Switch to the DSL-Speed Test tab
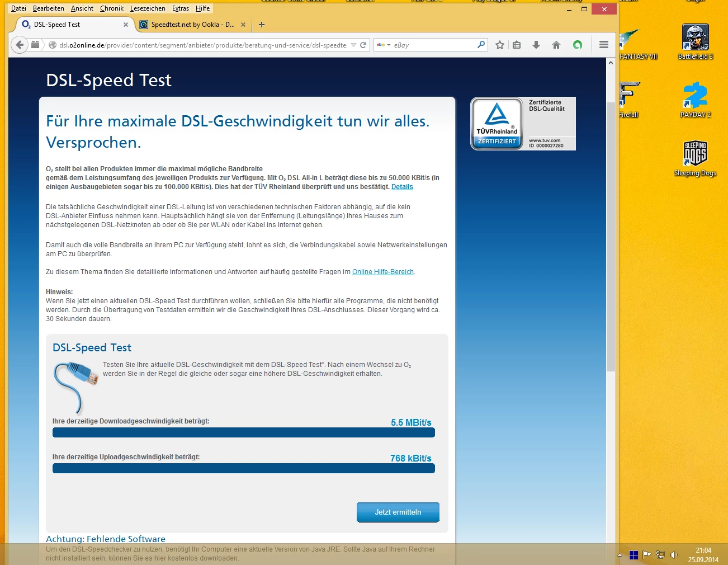Screen dimensions: 728x565 75,25
